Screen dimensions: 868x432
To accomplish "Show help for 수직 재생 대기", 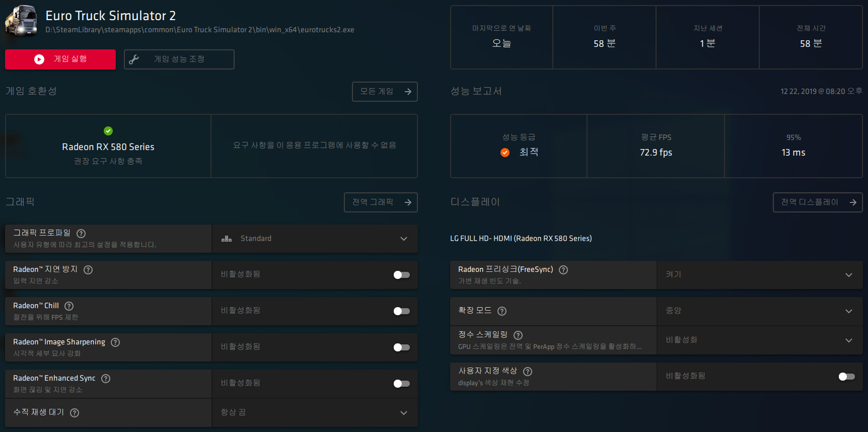I will click(75, 413).
